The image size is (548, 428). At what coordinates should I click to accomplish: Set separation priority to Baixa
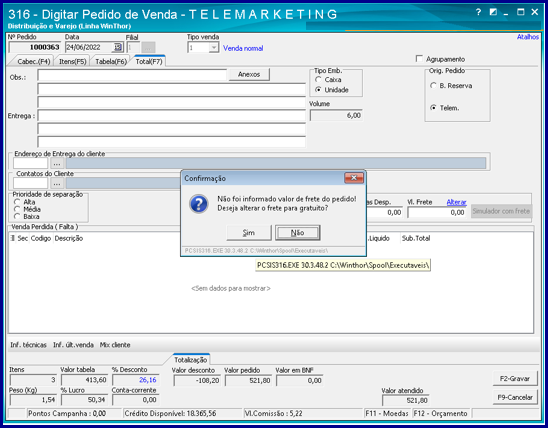(x=17, y=217)
